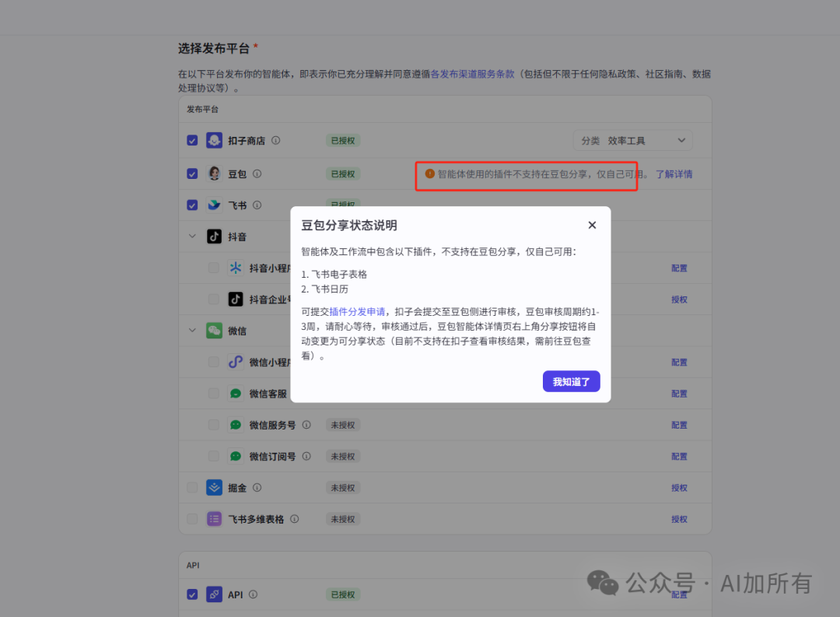Open the 分类 效率工具 dropdown
The width and height of the screenshot is (840, 617).
click(x=632, y=141)
